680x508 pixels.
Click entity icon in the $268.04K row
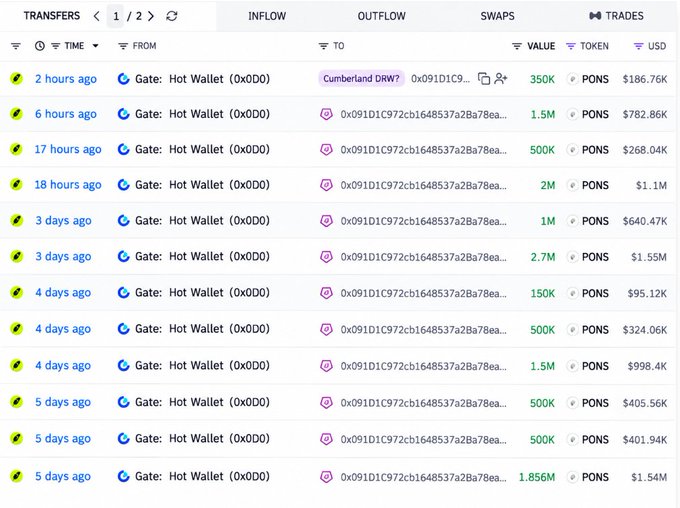click(x=326, y=150)
